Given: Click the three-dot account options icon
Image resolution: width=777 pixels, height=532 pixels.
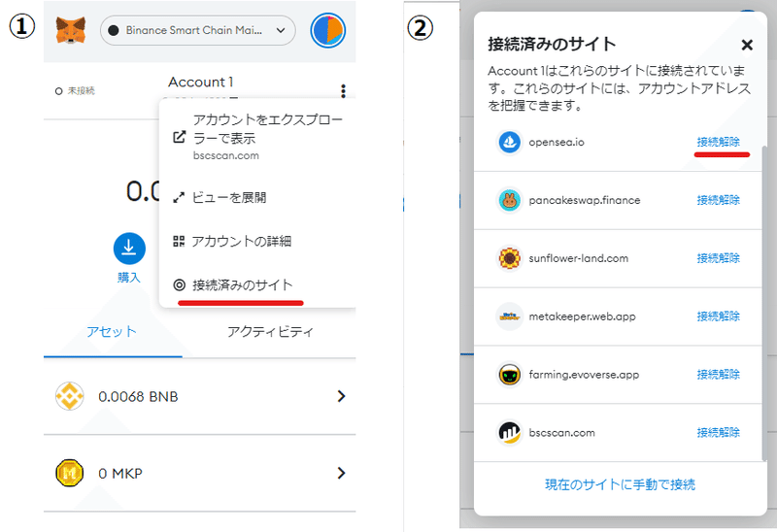Looking at the screenshot, I should click(x=343, y=90).
